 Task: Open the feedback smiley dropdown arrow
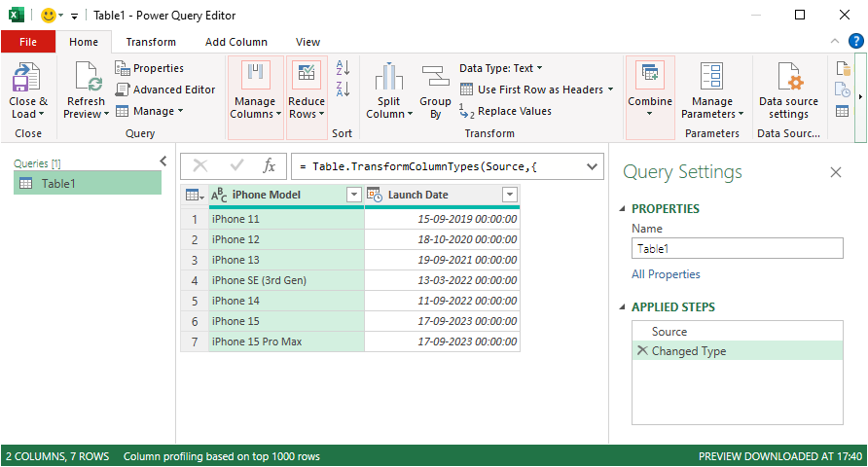tap(61, 16)
